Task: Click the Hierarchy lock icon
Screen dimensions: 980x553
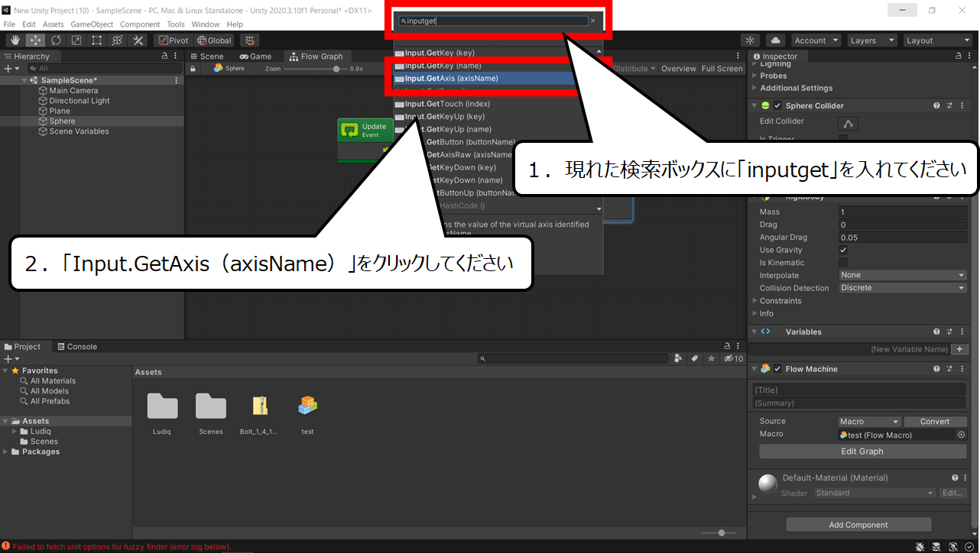Action: [x=164, y=57]
